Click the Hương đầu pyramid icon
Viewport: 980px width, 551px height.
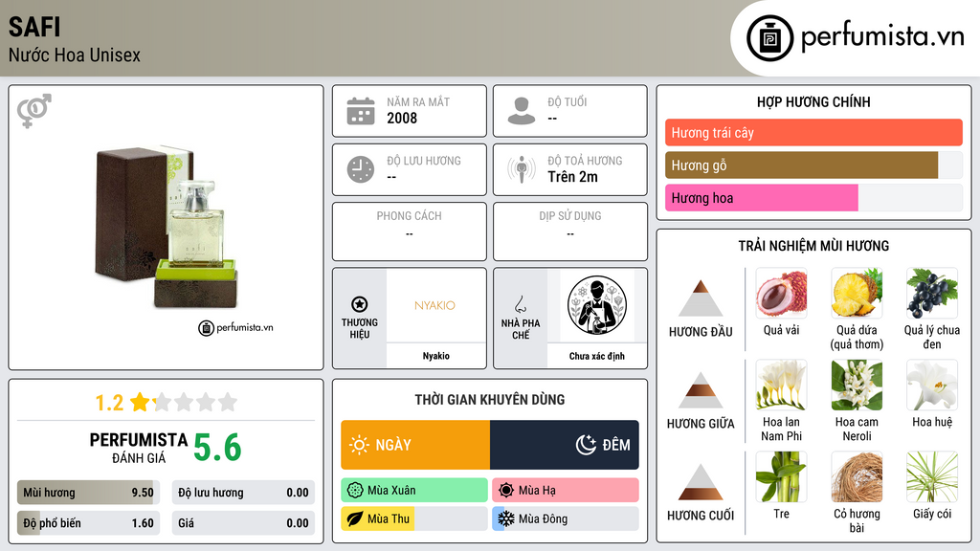click(701, 298)
